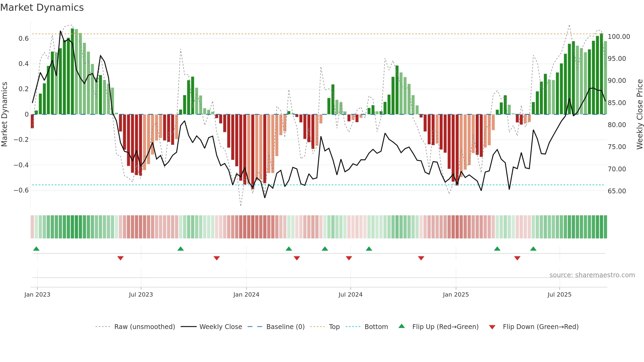Click the vertical Market Dynamics axis title
Screen dimensions: 644x362
click(4, 114)
